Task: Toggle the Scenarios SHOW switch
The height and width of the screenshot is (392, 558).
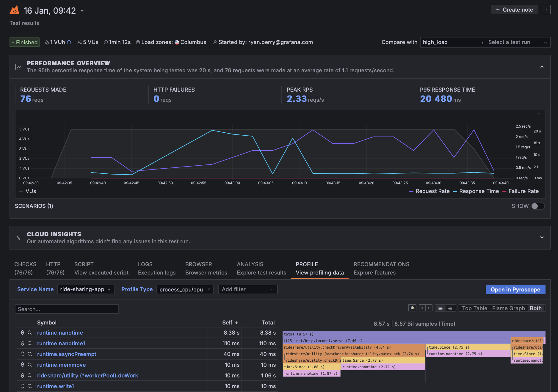Action: [x=538, y=206]
